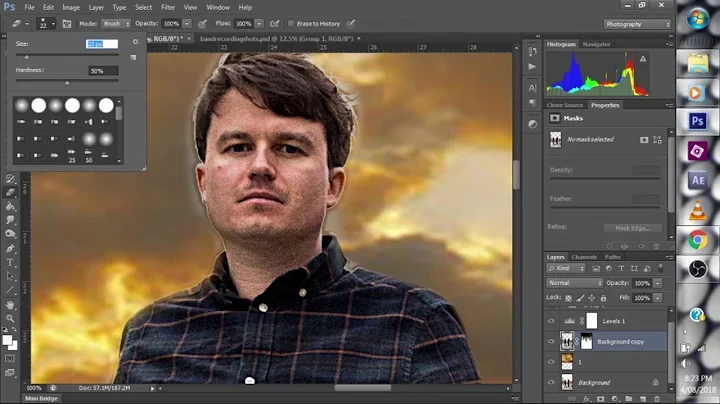720x404 pixels.
Task: Click Background copy layer mask thumbnail
Action: click(x=586, y=342)
